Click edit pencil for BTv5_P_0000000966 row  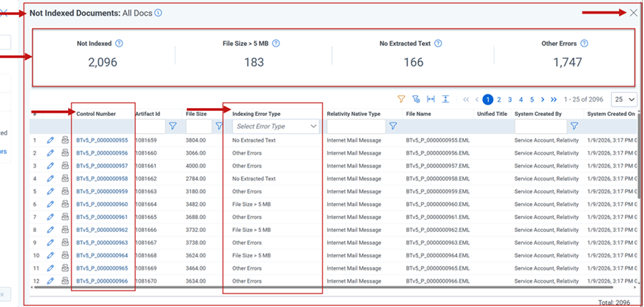click(x=51, y=281)
